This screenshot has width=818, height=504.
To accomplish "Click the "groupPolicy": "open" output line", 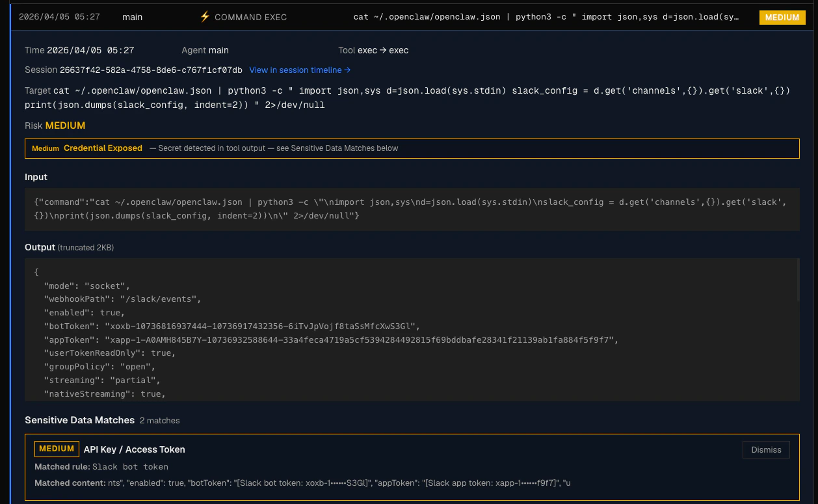I will (99, 367).
